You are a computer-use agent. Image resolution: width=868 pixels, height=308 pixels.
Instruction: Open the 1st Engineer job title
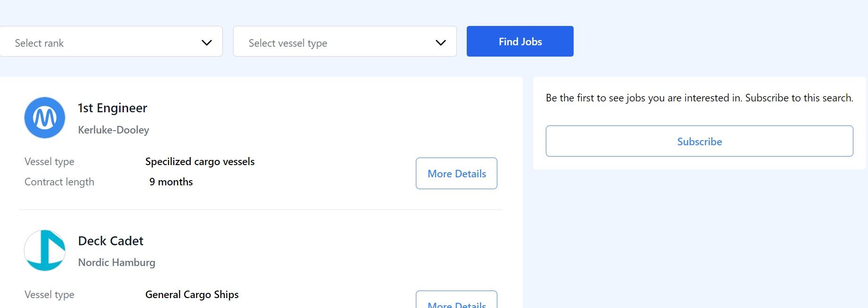(113, 108)
